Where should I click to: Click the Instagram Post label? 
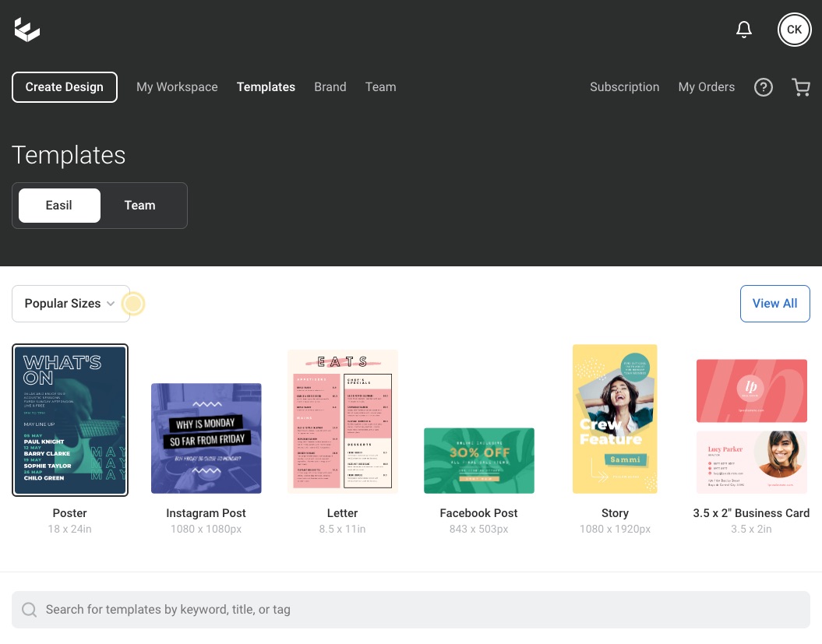[x=206, y=513]
